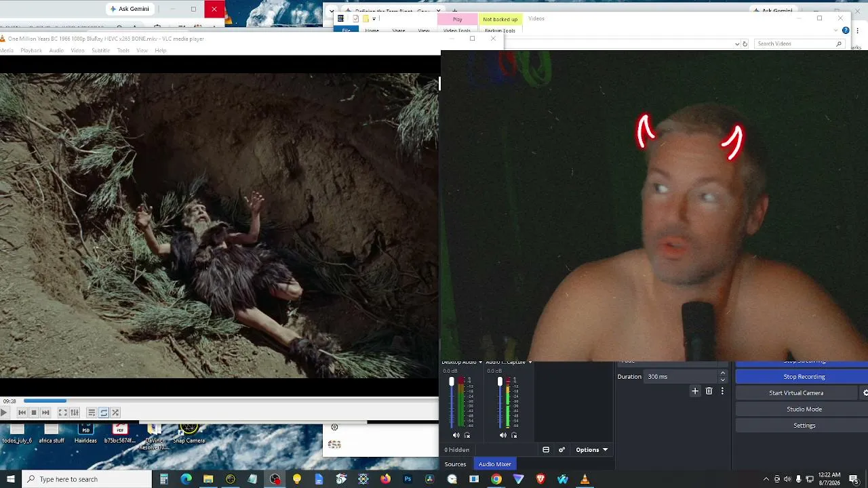Open VLC Audio menu
Image resolution: width=868 pixels, height=488 pixels.
pyautogui.click(x=56, y=51)
